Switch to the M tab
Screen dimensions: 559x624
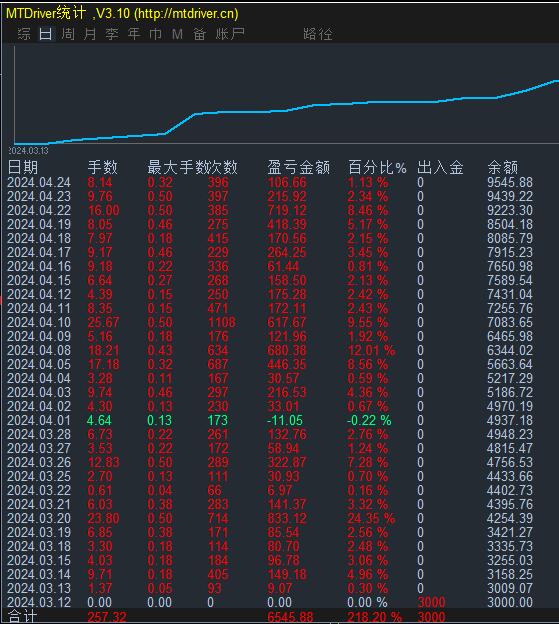coord(177,34)
